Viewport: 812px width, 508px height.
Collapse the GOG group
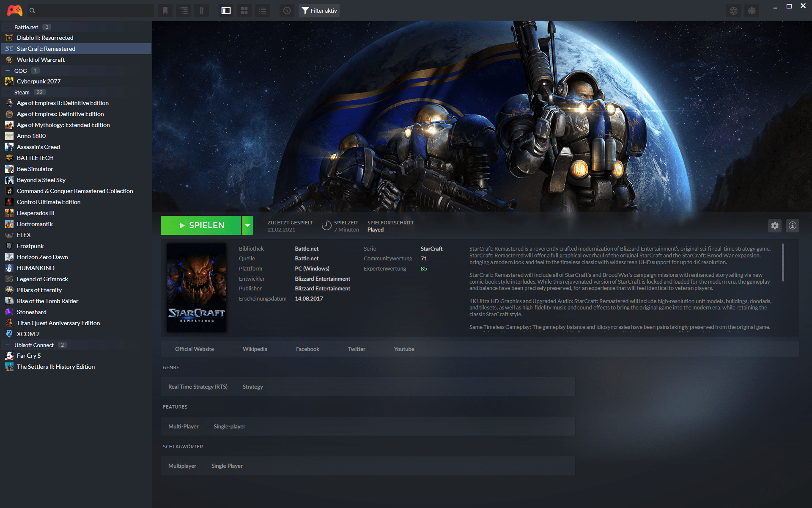[x=8, y=71]
